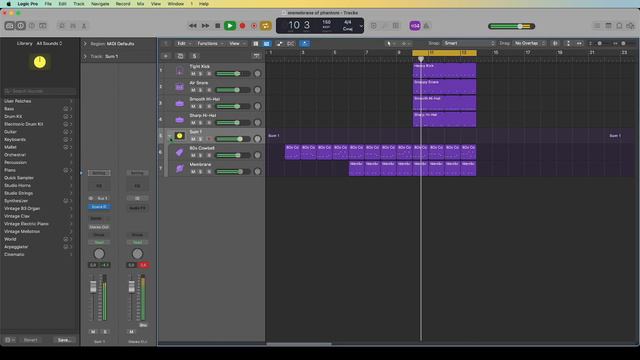Toggle the purple Count-in button
Screen dimensions: 640x360
tap(415, 26)
